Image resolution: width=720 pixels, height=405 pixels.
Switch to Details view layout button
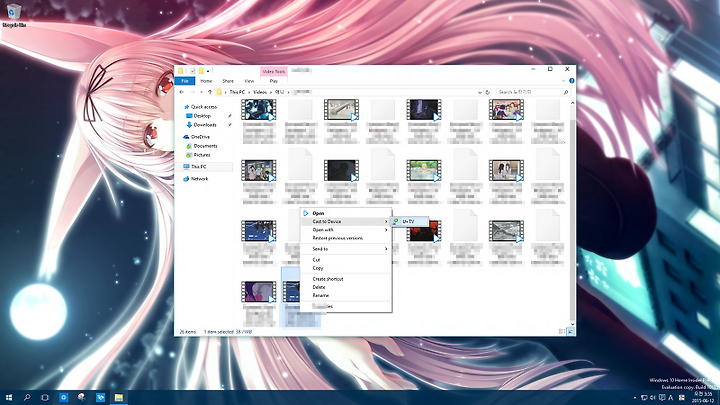[x=562, y=332]
